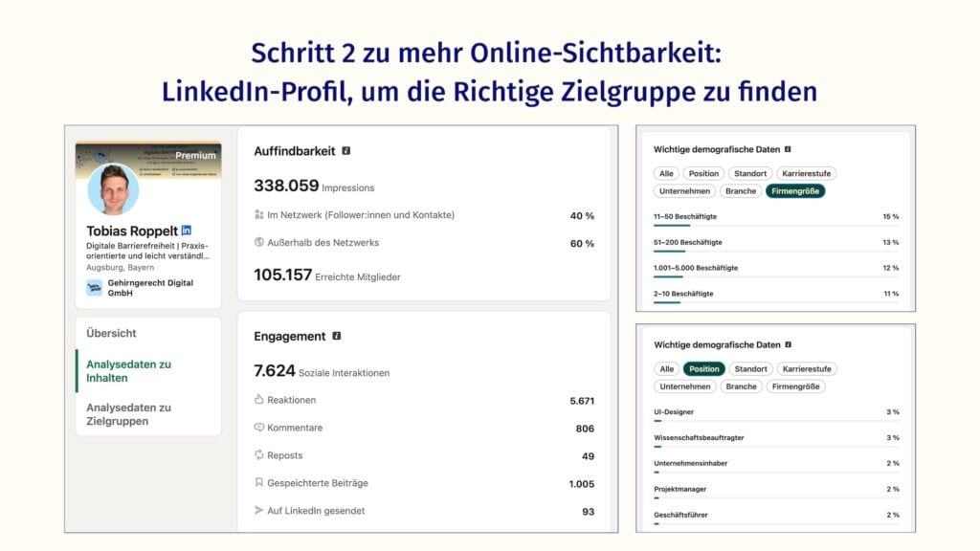Click the globe icon beside Außerhalb des Netzwerks
Viewport: 980px width, 551px height.
258,242
